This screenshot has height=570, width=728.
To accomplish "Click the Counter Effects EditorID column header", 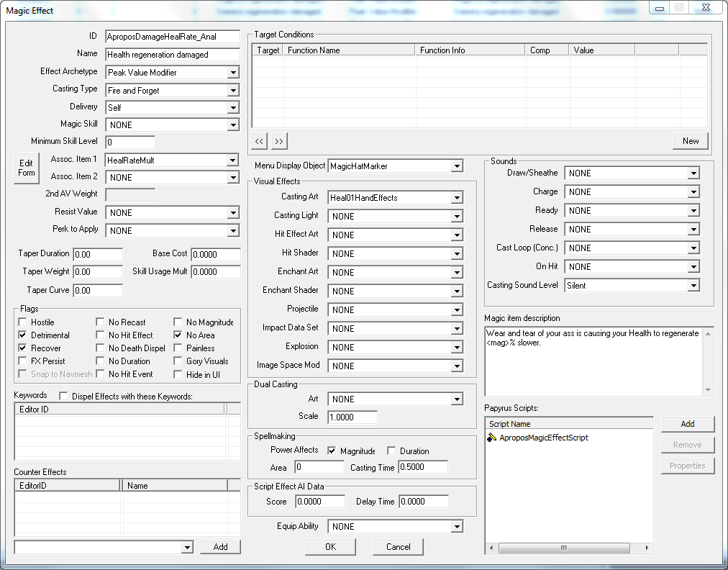I will coord(68,486).
